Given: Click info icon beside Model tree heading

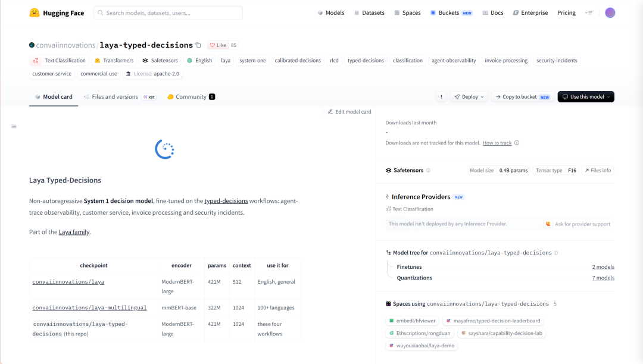Looking at the screenshot, I should (x=556, y=253).
